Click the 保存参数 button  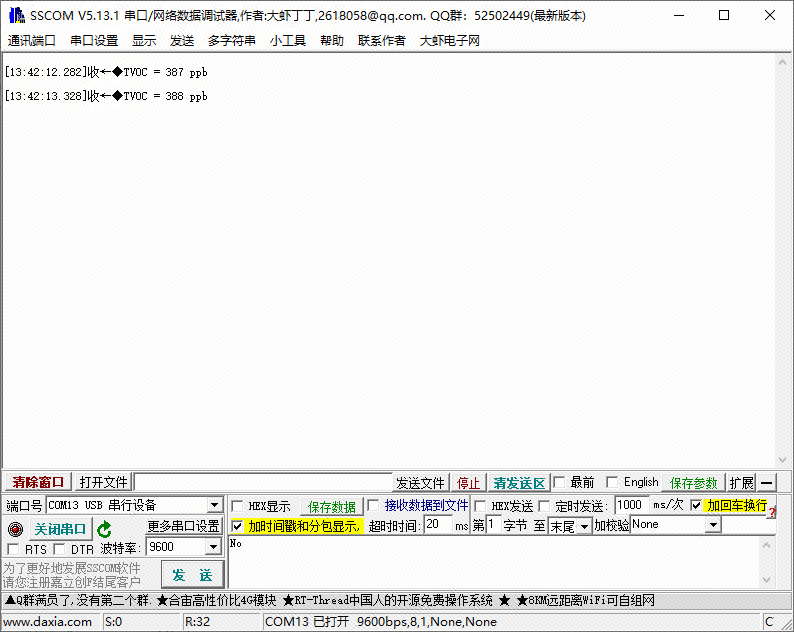693,483
